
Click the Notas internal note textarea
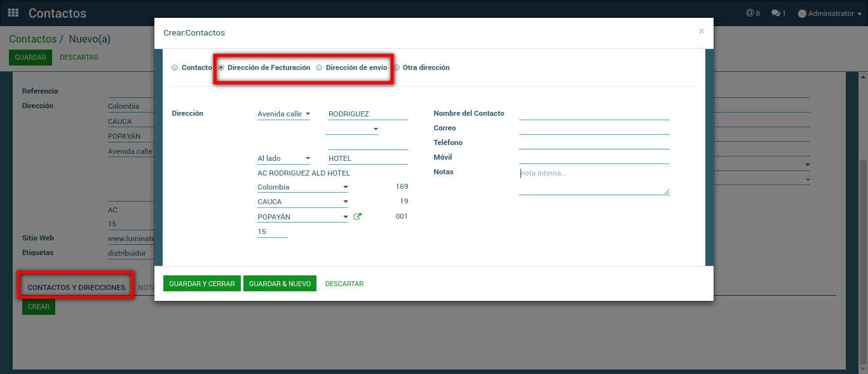pos(594,181)
